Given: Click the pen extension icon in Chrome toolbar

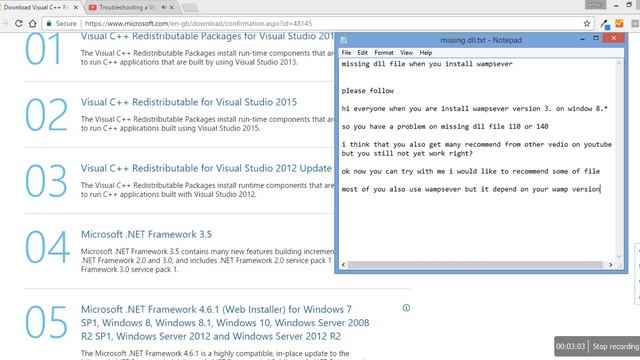Looking at the screenshot, I should click(x=605, y=24).
